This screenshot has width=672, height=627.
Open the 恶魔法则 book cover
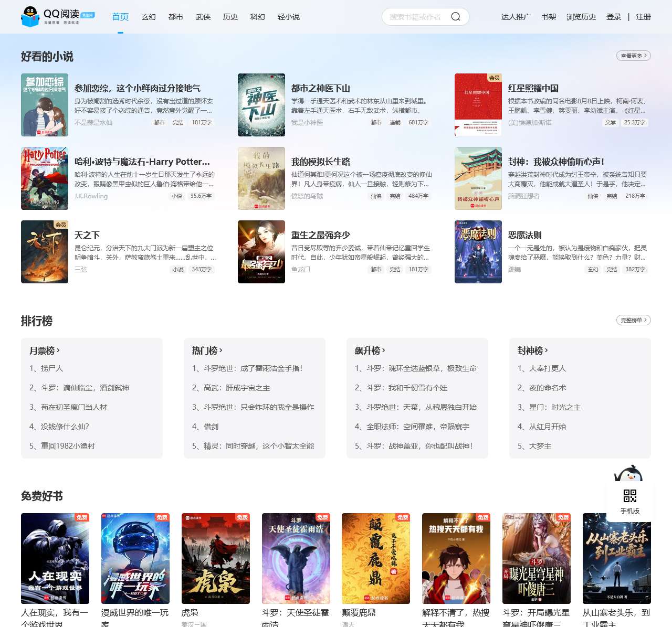[478, 252]
